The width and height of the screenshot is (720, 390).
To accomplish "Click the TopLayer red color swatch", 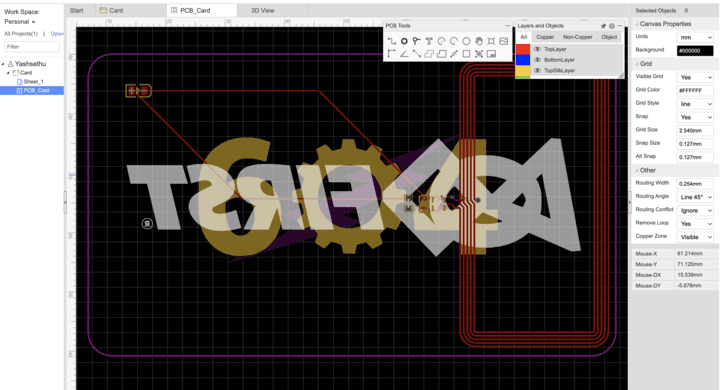I will (x=523, y=49).
